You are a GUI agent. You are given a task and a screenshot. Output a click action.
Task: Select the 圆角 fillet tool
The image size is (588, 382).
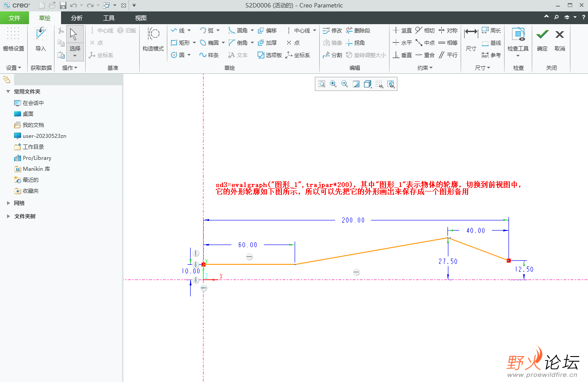click(238, 30)
